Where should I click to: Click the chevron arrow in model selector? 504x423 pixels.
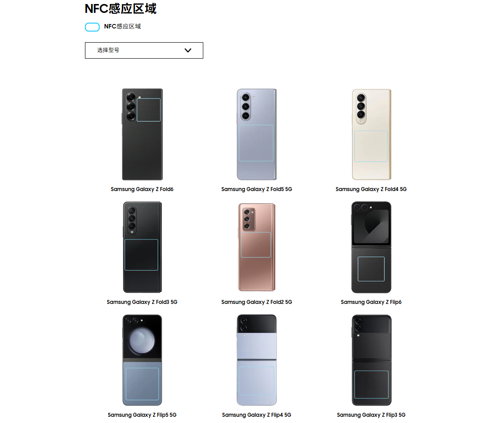[x=188, y=50]
